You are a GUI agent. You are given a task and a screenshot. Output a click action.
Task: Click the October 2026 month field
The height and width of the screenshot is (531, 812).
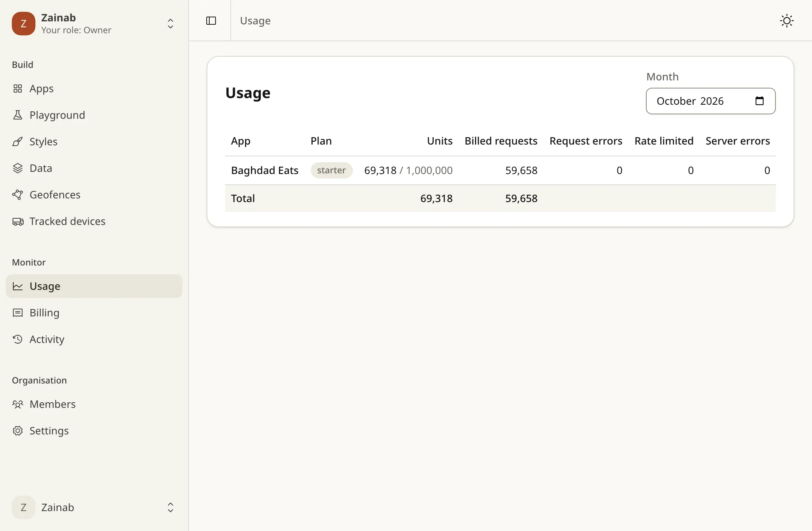pos(710,101)
